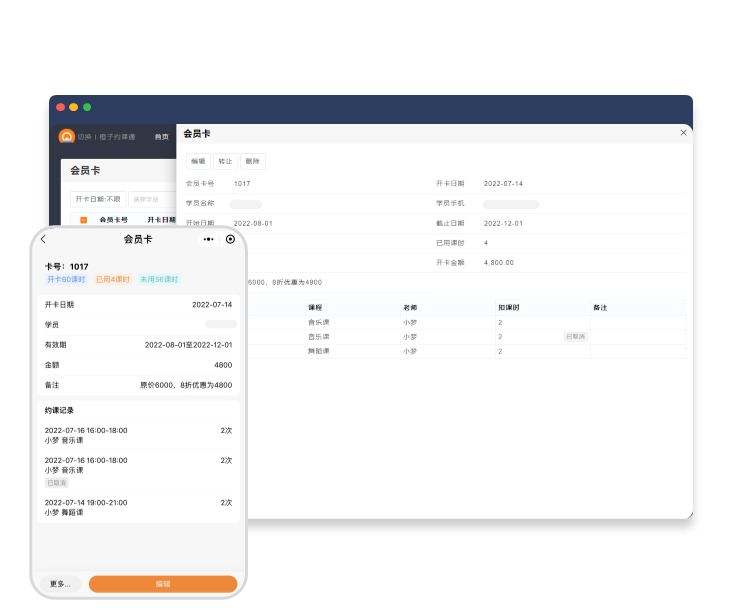Expand the 选择字段 field selector
The height and width of the screenshot is (614, 756).
click(150, 199)
